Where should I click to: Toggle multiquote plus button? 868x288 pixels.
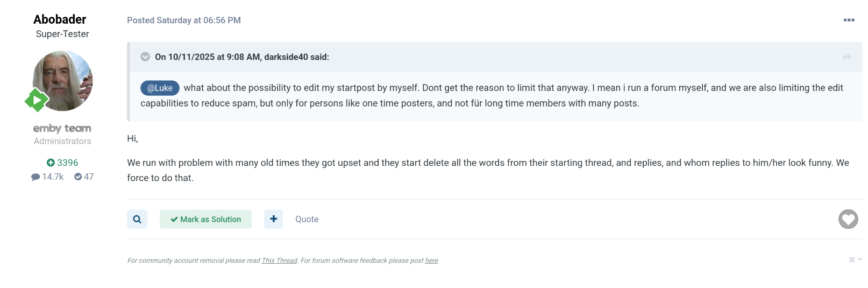tap(273, 219)
